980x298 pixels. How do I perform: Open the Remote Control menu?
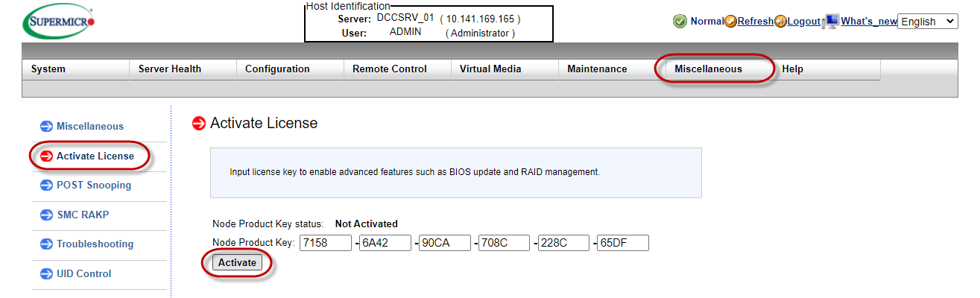click(x=389, y=69)
